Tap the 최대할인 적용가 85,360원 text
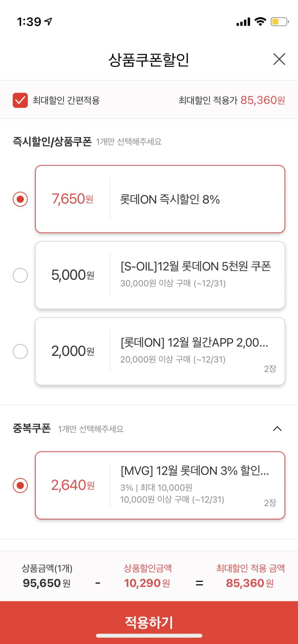The height and width of the screenshot is (644, 298). 232,100
